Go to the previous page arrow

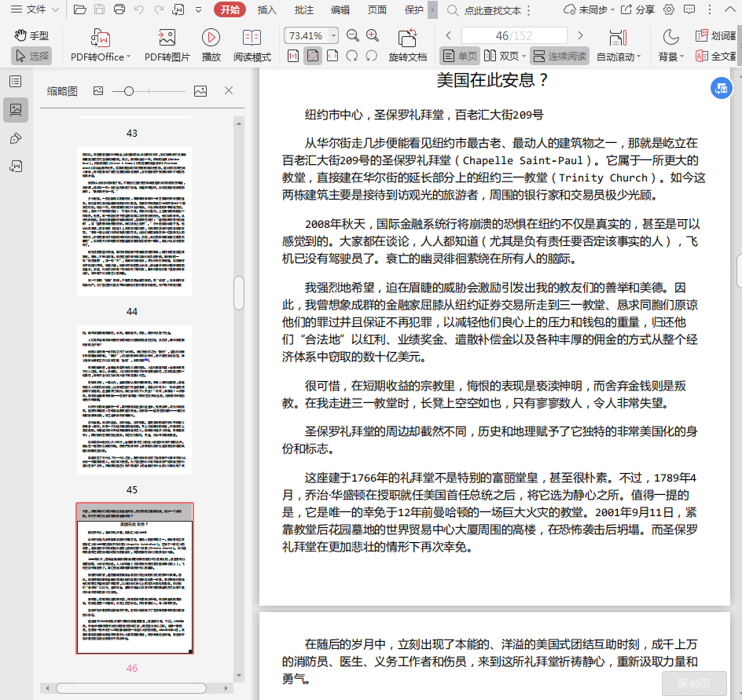449,35
